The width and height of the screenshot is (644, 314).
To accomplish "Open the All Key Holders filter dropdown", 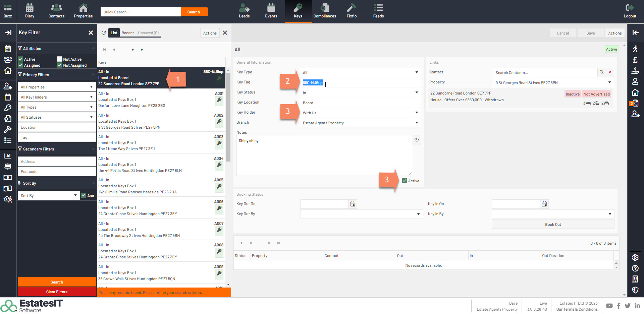I will (56, 97).
